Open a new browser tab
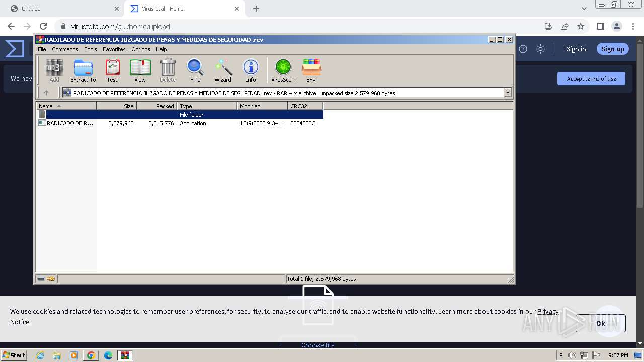Image resolution: width=644 pixels, height=362 pixels. [256, 9]
